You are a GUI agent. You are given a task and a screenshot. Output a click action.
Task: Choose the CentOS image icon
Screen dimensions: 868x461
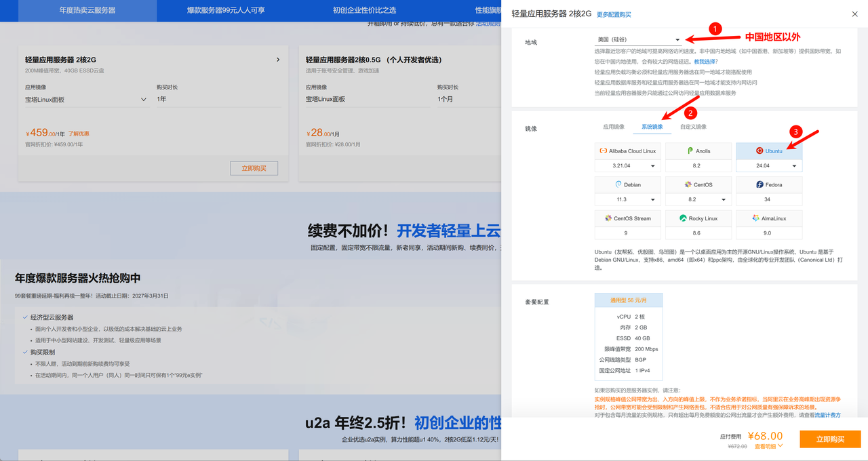pyautogui.click(x=688, y=184)
